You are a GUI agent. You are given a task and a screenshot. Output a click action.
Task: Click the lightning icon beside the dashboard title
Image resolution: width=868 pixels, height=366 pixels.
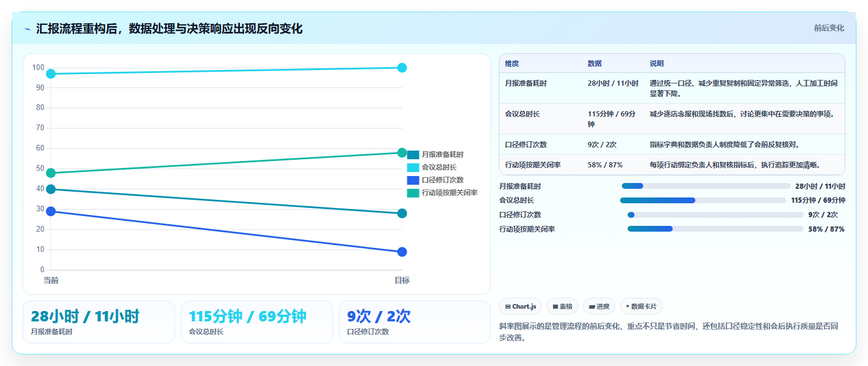tap(27, 29)
